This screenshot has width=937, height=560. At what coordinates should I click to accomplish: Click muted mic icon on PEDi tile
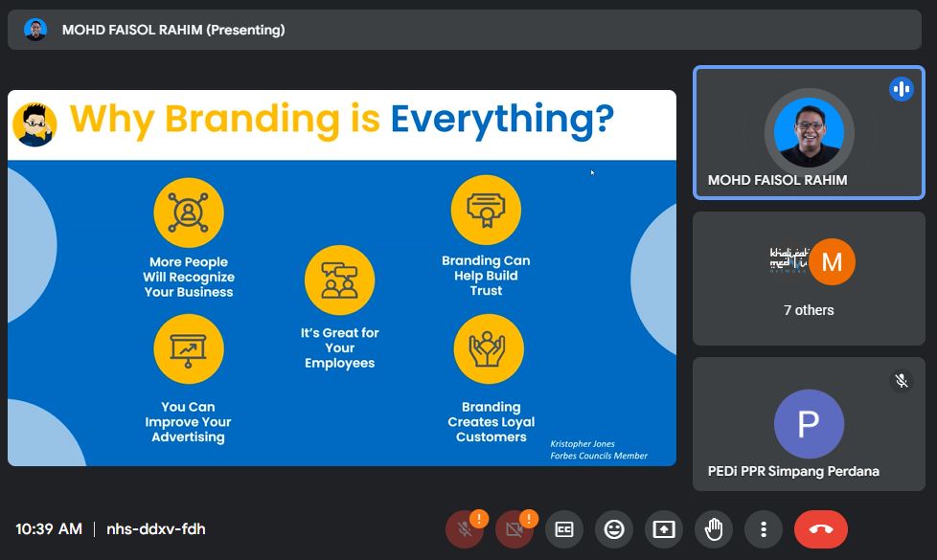pos(901,381)
